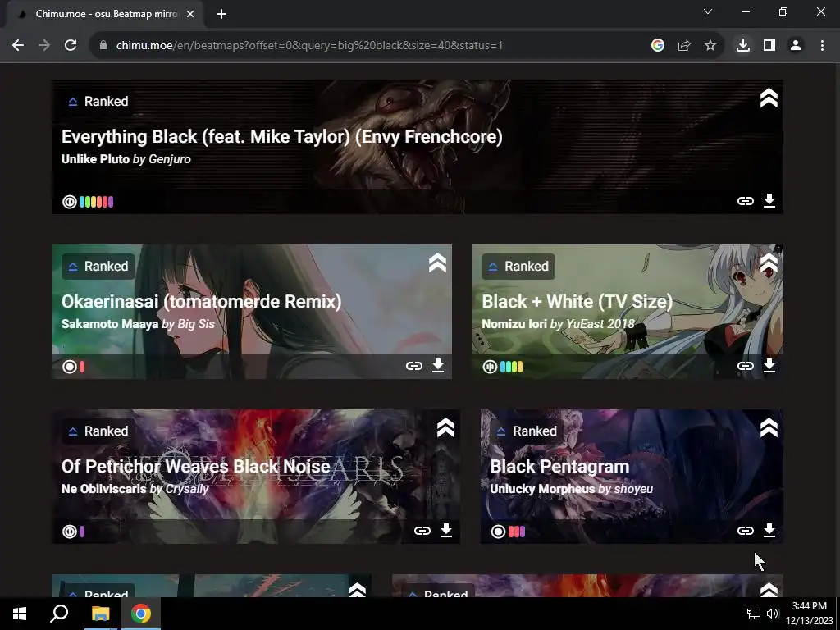This screenshot has width=840, height=630.
Task: Click Ranked badge on Black + White card
Action: (518, 267)
